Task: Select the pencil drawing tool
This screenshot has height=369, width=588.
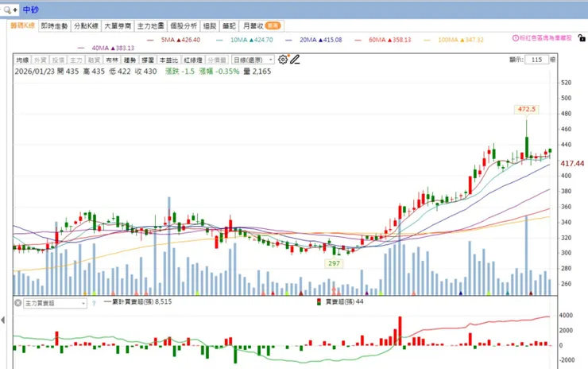Action: pos(295,60)
